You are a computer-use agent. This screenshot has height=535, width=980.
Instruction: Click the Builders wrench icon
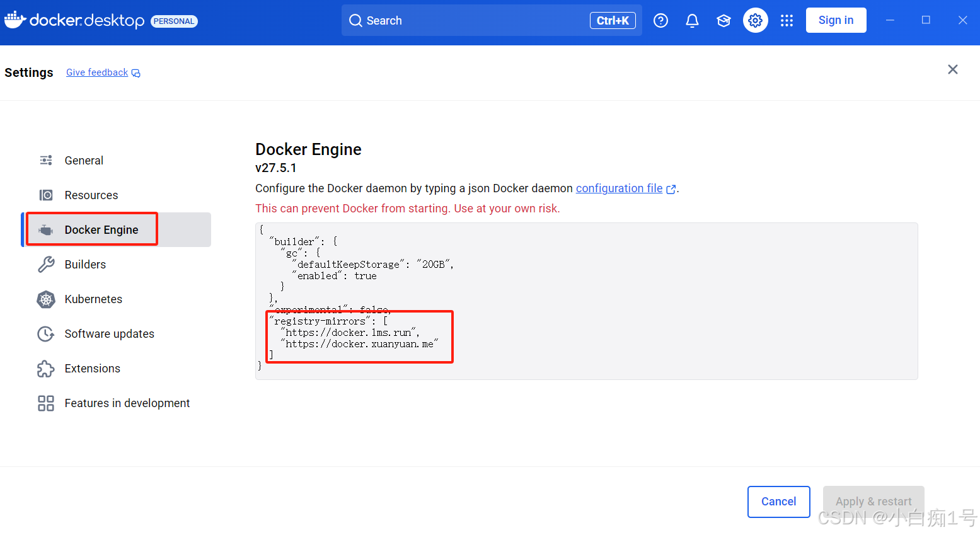46,264
